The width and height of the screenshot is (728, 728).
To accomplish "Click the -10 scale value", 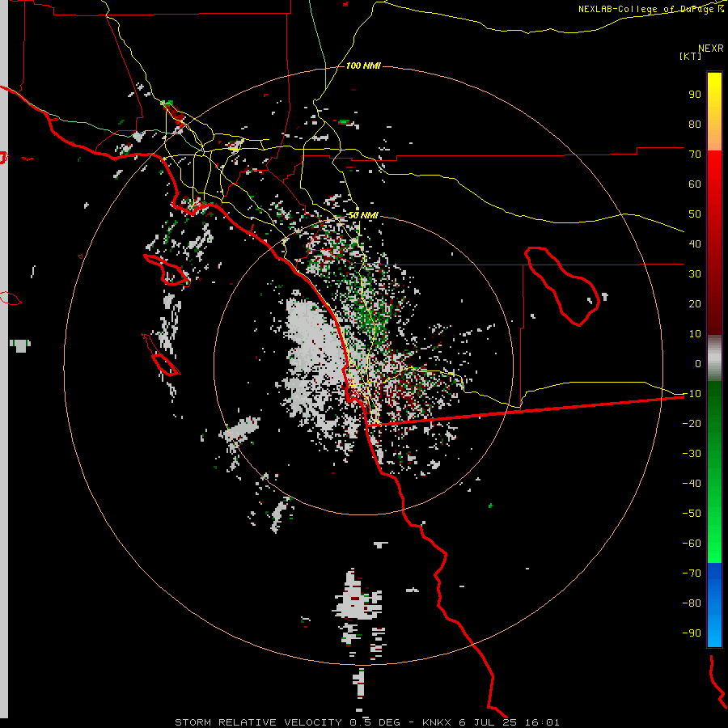I will coord(692,394).
